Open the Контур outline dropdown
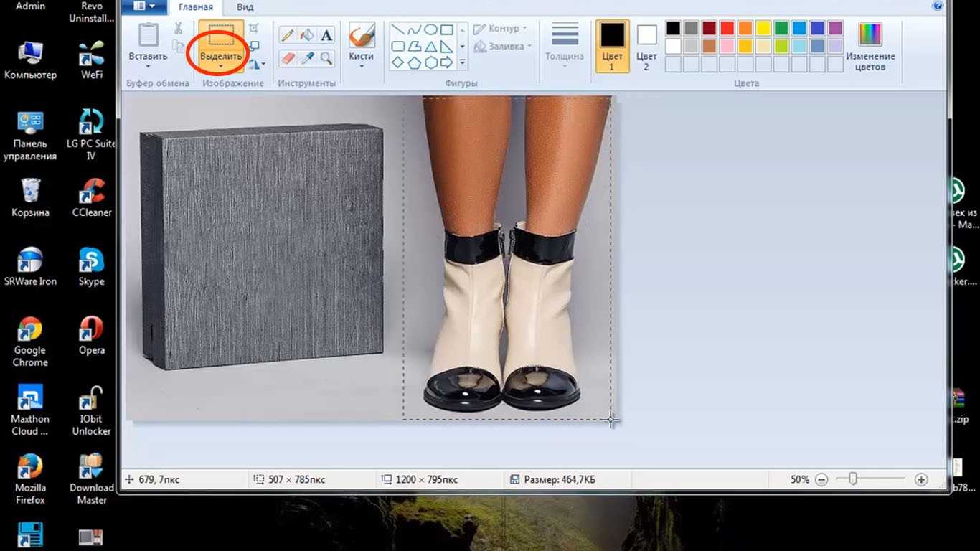This screenshot has height=551, width=980. tap(500, 29)
